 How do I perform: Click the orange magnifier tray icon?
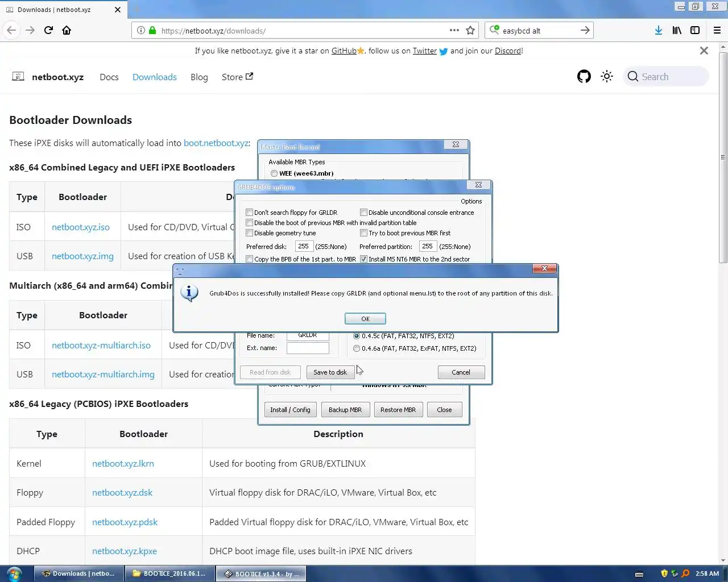coord(685,573)
